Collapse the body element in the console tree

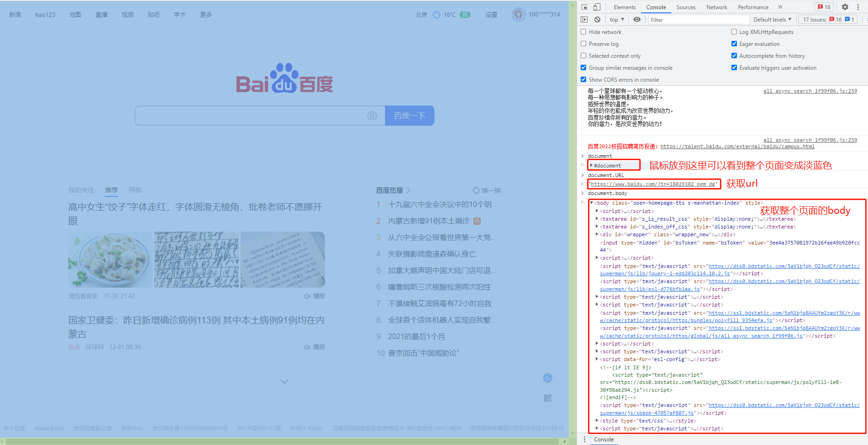592,202
